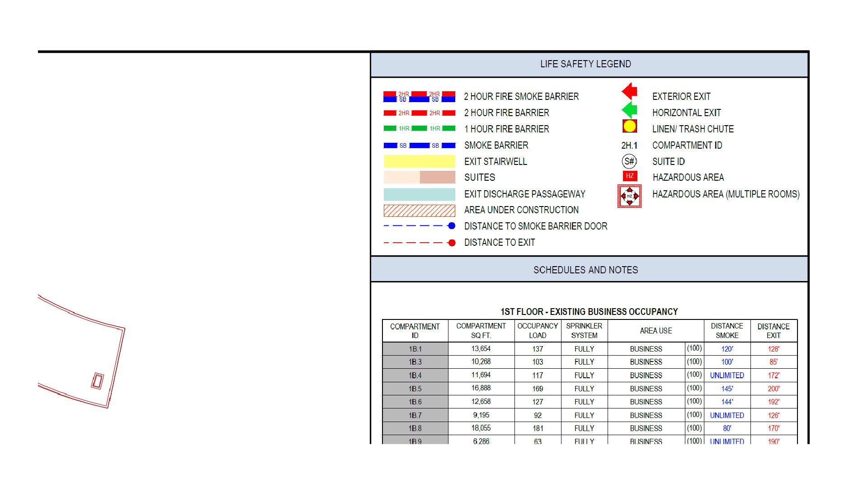Click the FULLY sprinkler value for 1B.5

(584, 389)
